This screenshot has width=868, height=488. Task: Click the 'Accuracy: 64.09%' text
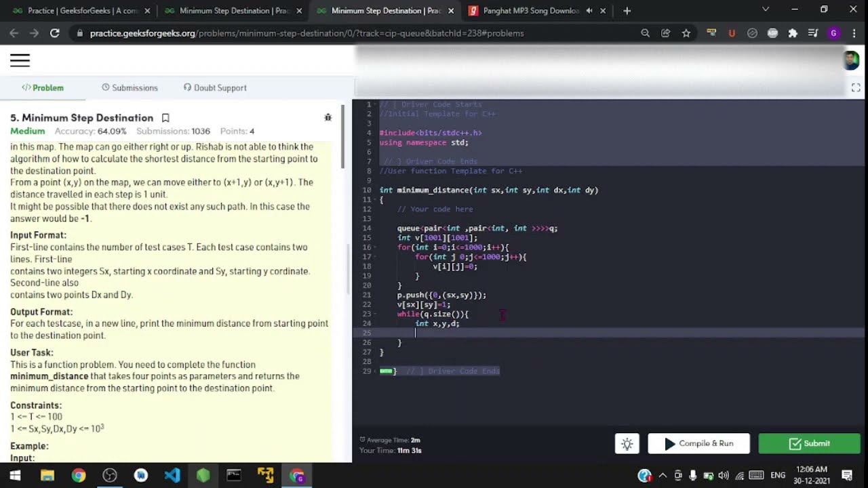click(91, 131)
